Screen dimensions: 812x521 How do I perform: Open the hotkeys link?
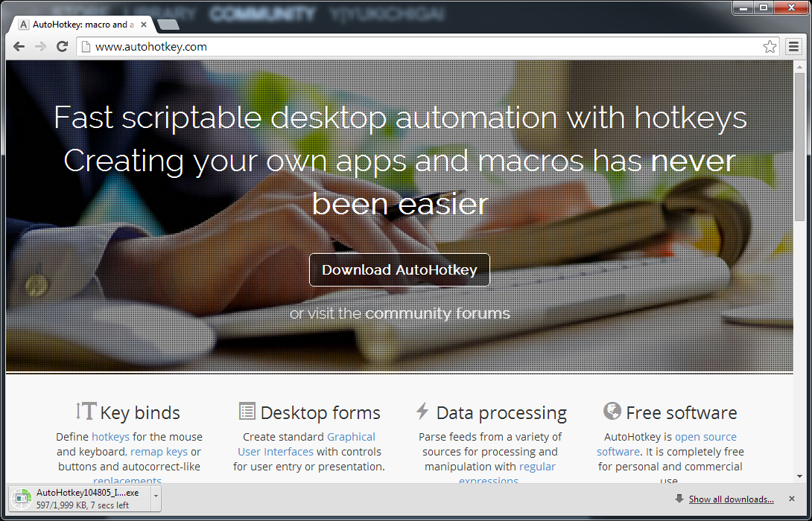(x=110, y=437)
